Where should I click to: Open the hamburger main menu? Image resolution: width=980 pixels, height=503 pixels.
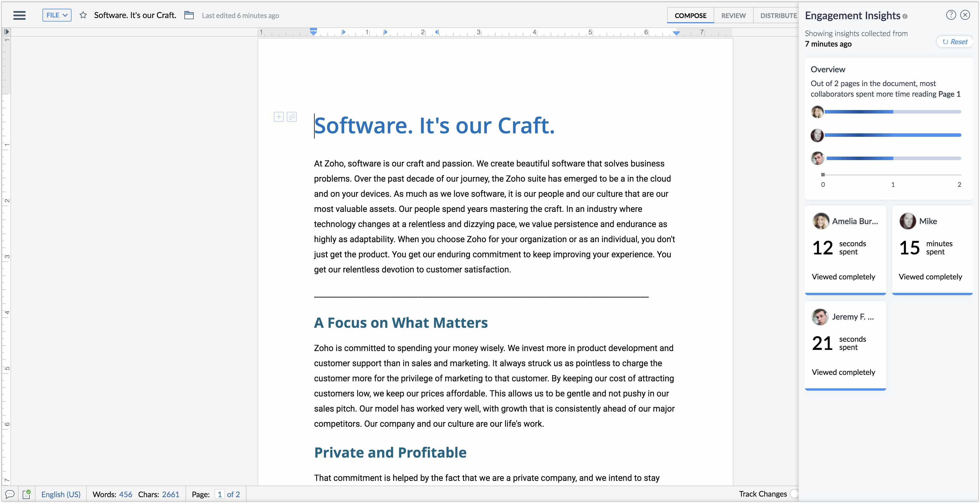point(19,15)
